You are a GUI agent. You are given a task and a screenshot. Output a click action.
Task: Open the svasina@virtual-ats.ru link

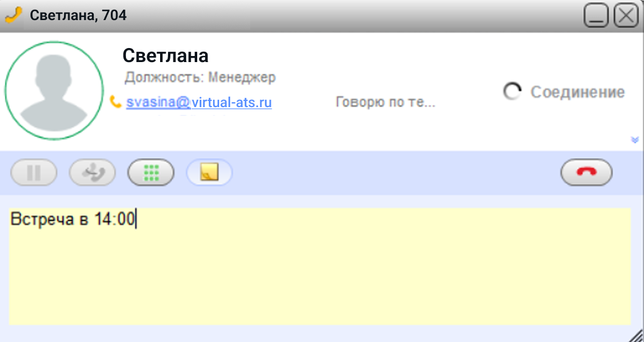(x=199, y=102)
